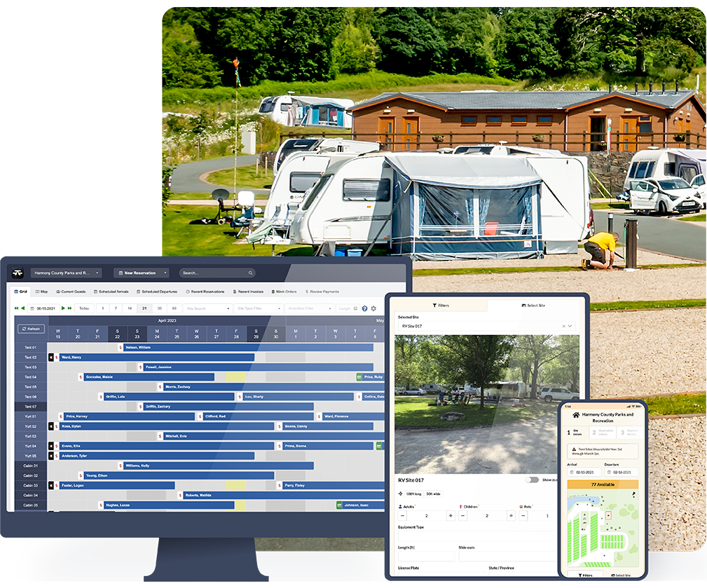Viewport: 707px width, 588px height.
Task: Click the magnifier icon in the search box
Action: (x=251, y=273)
